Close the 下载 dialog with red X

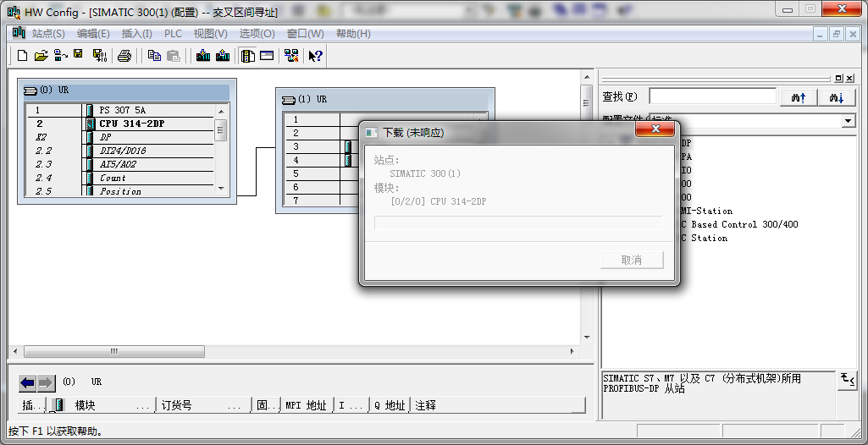(655, 129)
